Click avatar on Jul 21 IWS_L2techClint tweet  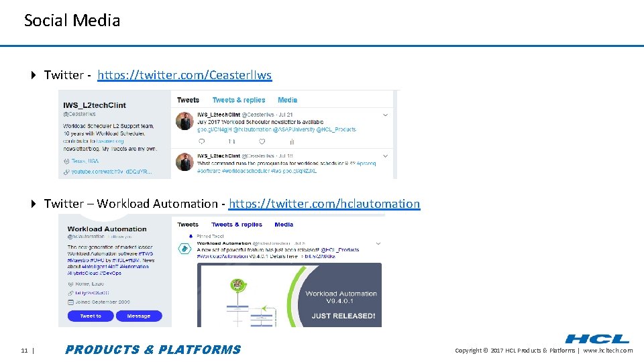(x=184, y=121)
